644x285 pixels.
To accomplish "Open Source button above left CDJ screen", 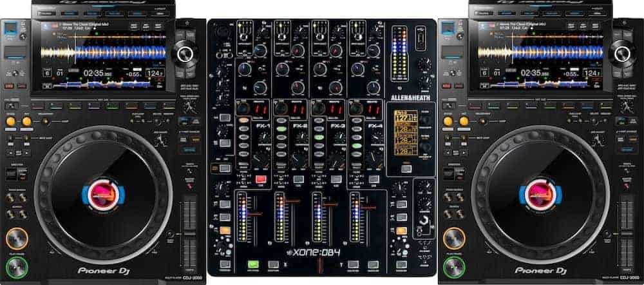I will (x=45, y=13).
